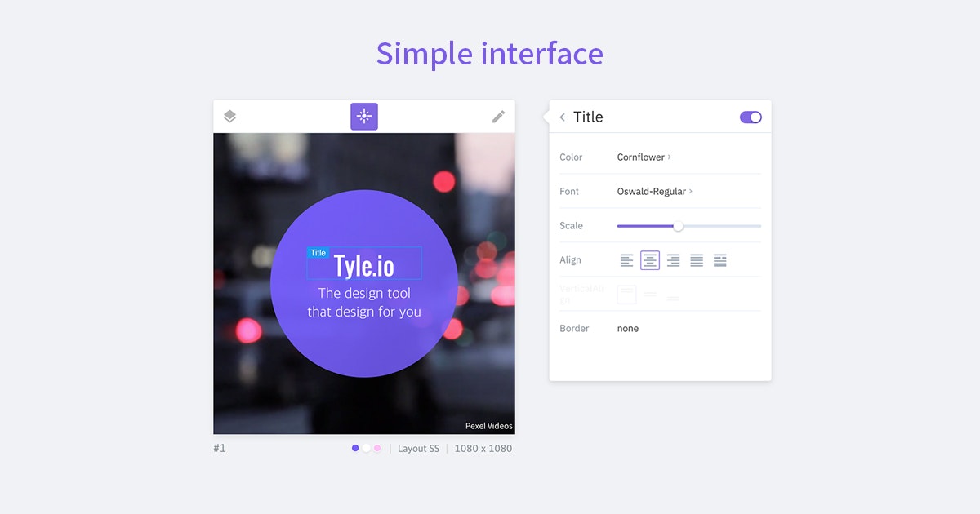Adjust the Scale slider handle
This screenshot has width=980, height=514.
[x=678, y=226]
